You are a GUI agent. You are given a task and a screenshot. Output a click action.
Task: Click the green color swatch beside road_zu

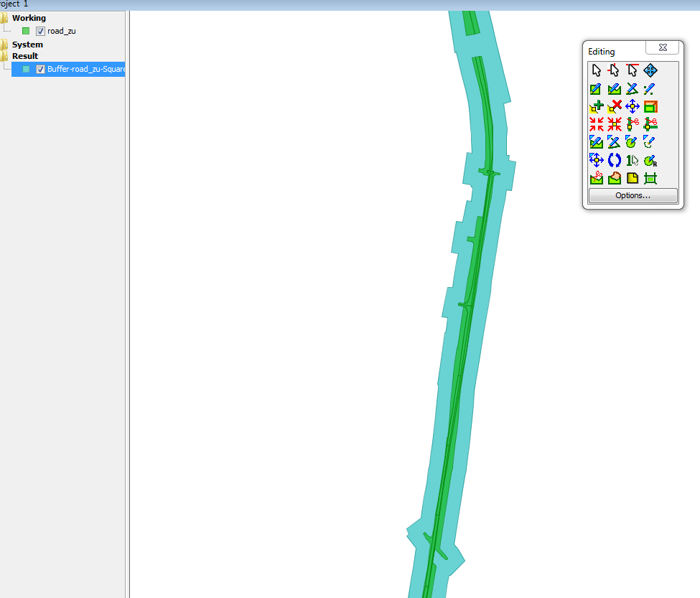[26, 31]
